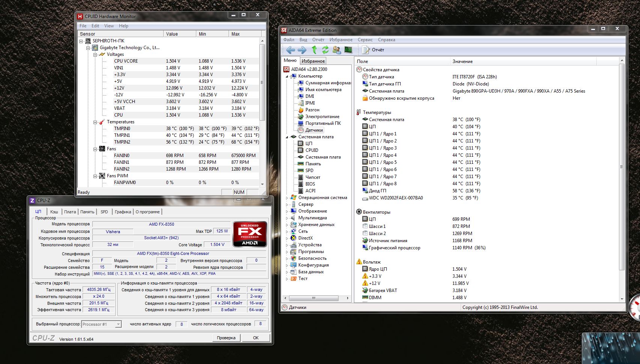Viewport: 640px width, 364px height.
Task: Select the Мультимедиа icon in AIDA64 tree
Action: (294, 218)
